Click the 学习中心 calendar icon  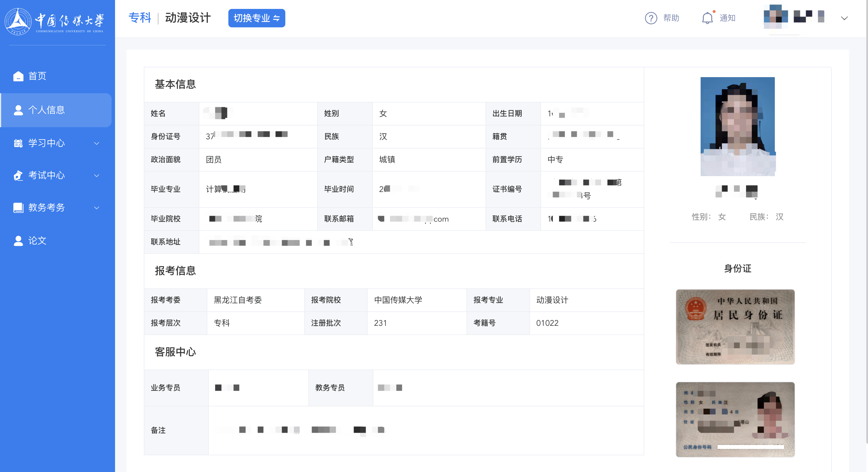pyautogui.click(x=18, y=143)
